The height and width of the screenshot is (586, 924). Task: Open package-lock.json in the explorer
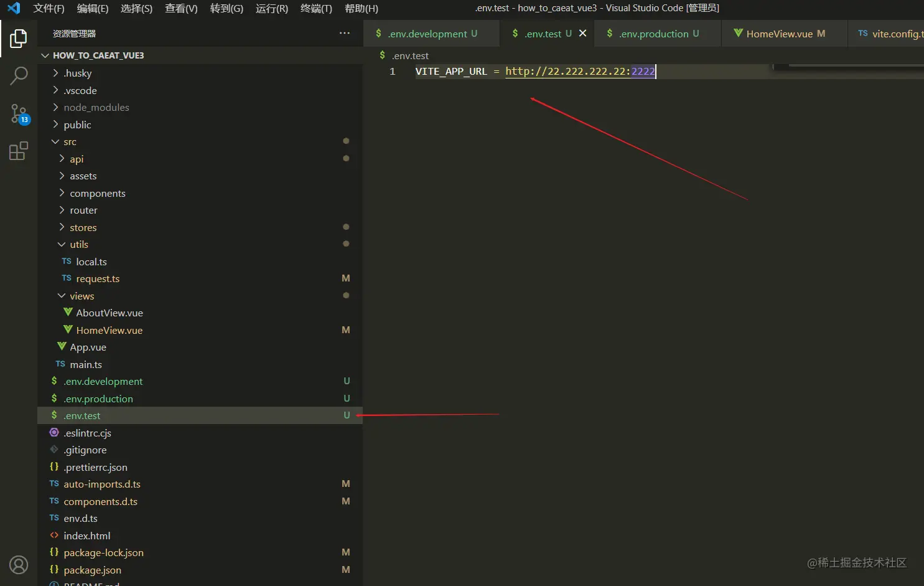pos(200,552)
